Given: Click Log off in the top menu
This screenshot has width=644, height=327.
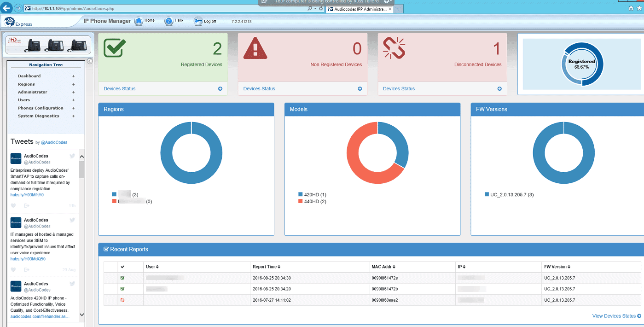Looking at the screenshot, I should (x=210, y=21).
